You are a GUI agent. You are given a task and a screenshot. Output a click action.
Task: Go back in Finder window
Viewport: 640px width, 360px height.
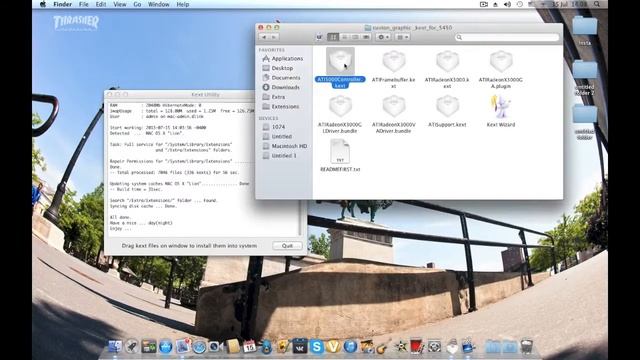(264, 37)
